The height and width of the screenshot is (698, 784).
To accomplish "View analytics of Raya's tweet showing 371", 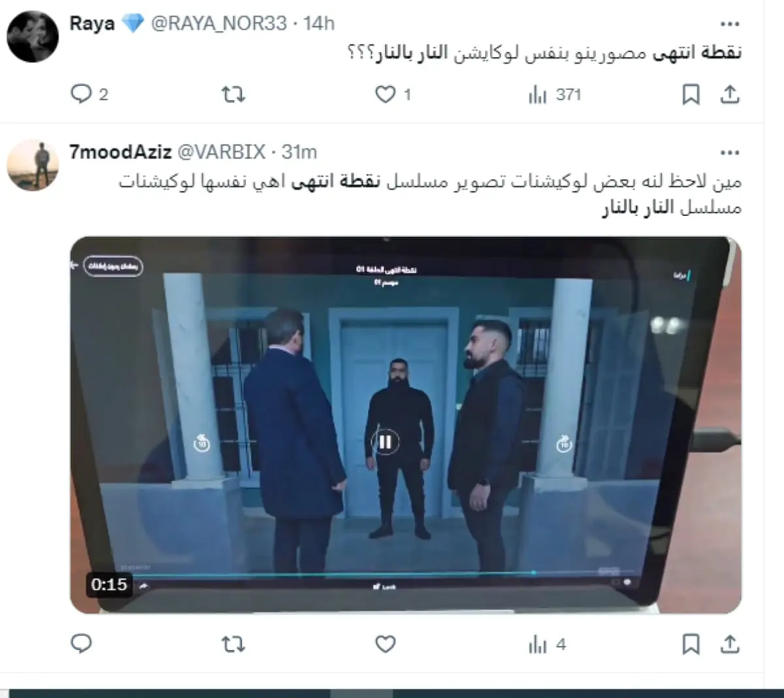I will (x=555, y=95).
